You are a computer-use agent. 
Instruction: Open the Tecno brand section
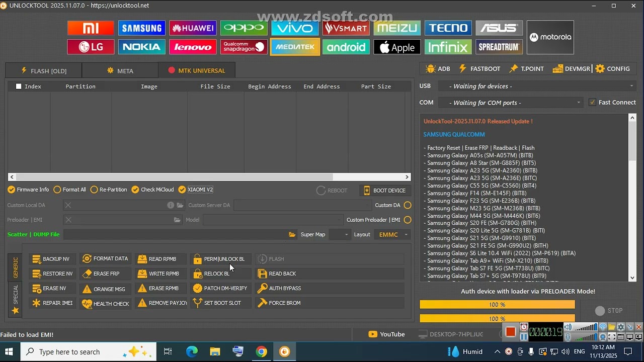tap(448, 28)
